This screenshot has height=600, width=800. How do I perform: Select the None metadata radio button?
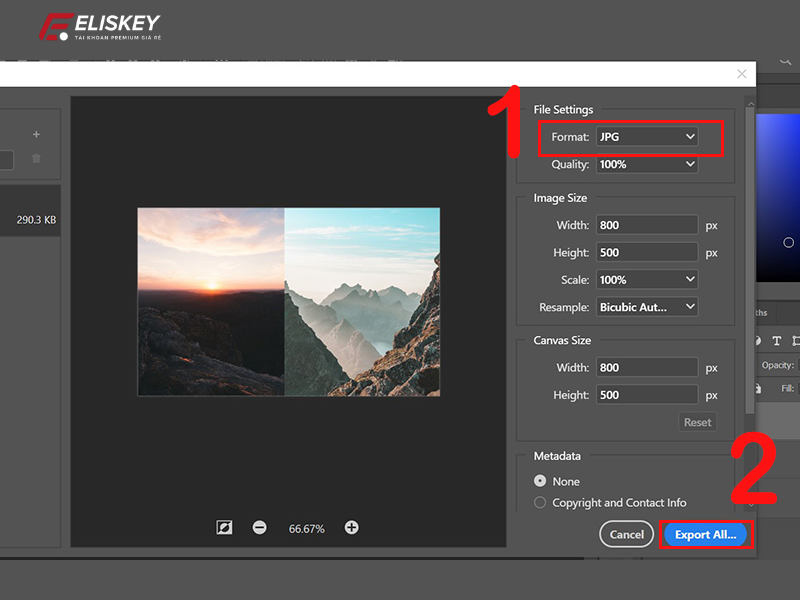pos(538,481)
